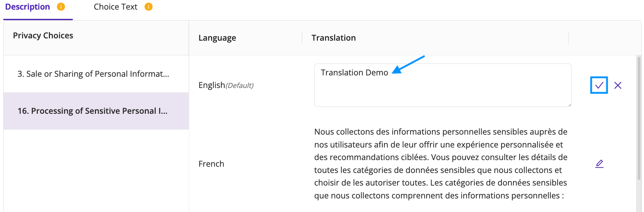Viewport: 644px width, 212px height.
Task: Click the divider between Language and Translation headers
Action: coord(302,38)
